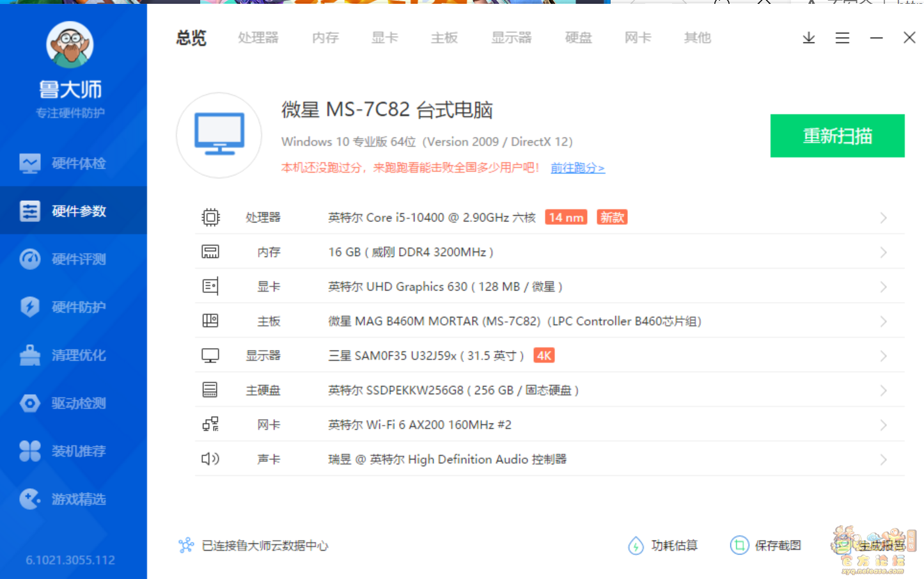This screenshot has width=924, height=579.
Task: Click the hard disk icon in 主硬盘 row
Action: (210, 390)
